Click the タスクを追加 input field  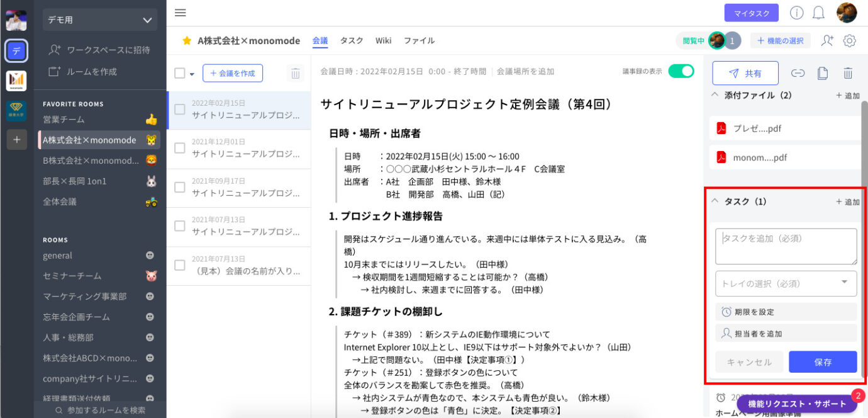[786, 246]
